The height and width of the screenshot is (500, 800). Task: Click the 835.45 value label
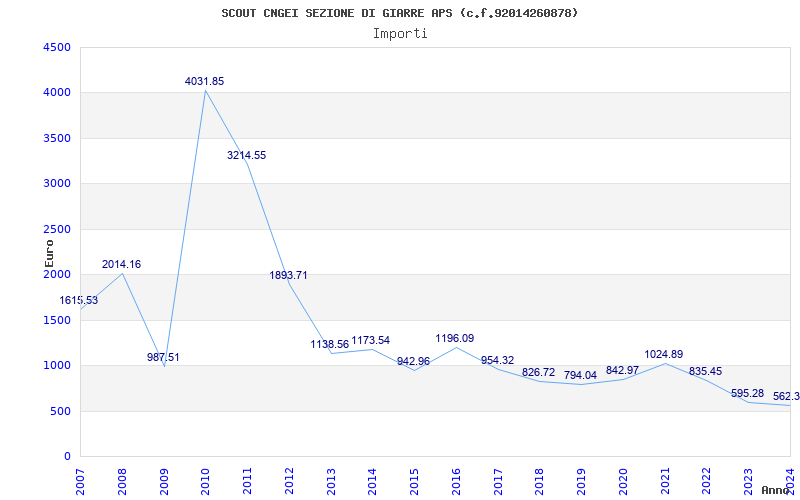pyautogui.click(x=706, y=371)
